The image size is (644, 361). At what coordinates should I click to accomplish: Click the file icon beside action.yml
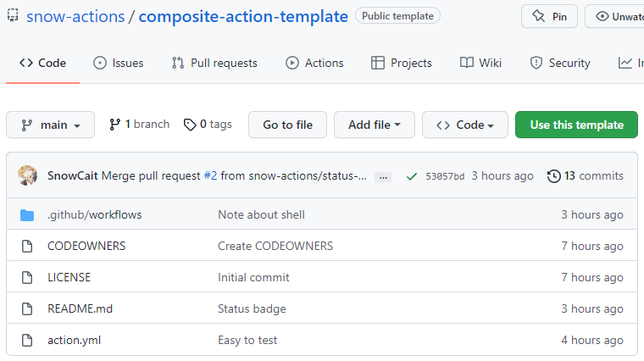tap(27, 340)
